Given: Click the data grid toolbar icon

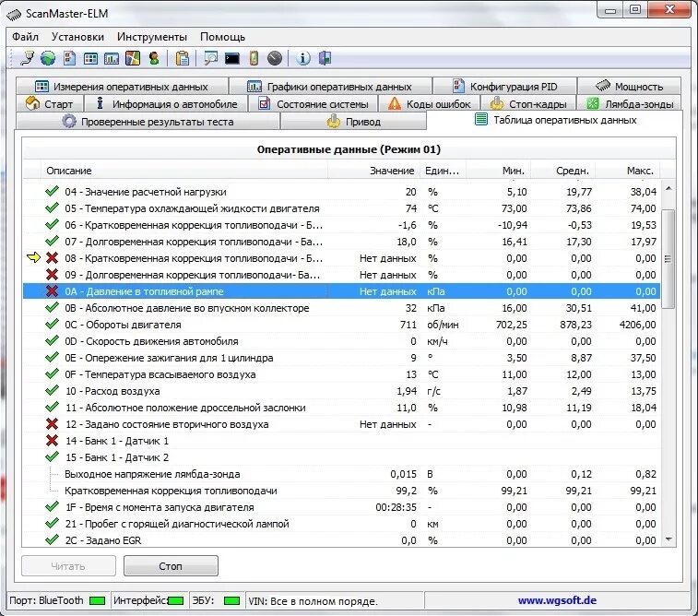Looking at the screenshot, I should point(90,58).
